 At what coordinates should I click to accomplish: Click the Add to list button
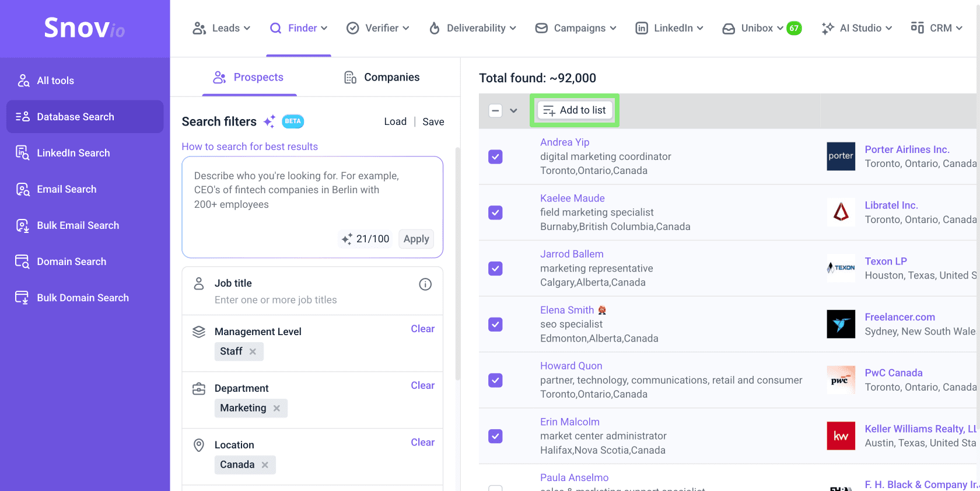point(575,110)
